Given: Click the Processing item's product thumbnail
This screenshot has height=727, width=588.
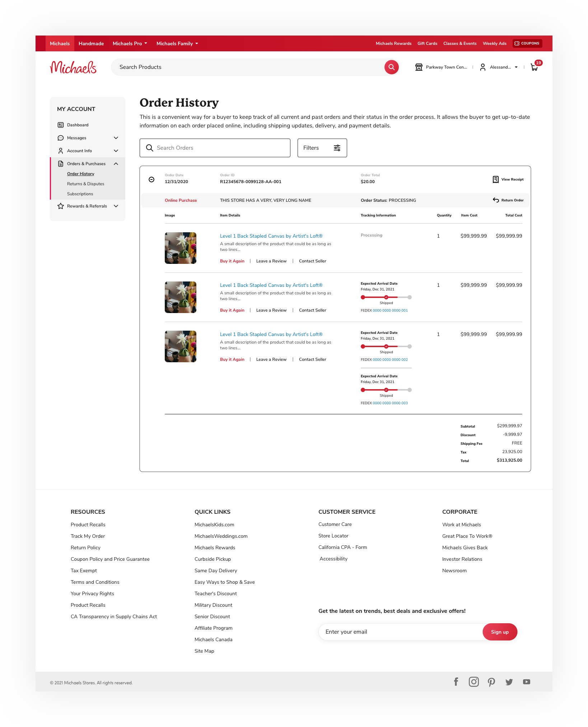Looking at the screenshot, I should (x=181, y=248).
